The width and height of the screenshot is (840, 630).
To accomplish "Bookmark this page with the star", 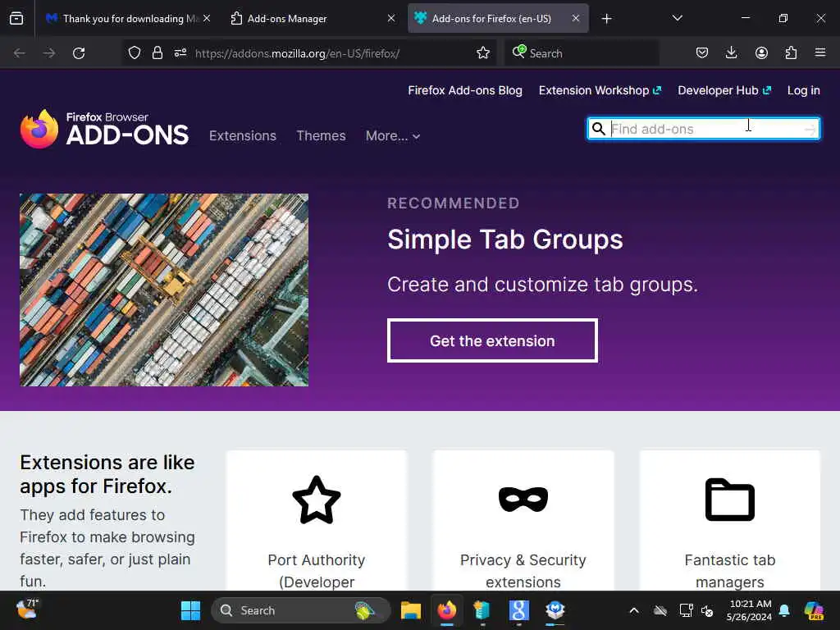I will [483, 52].
